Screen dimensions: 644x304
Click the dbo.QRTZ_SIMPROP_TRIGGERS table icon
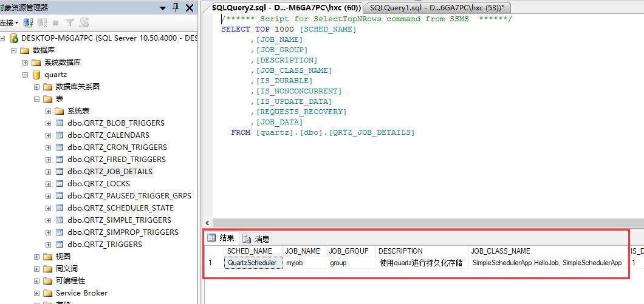pyautogui.click(x=60, y=232)
